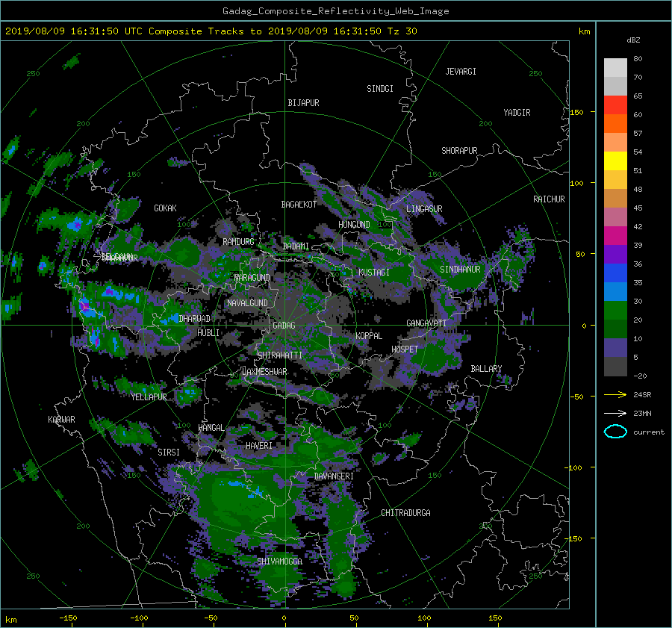
Task: Click the SINDGI city label
Action: (x=380, y=89)
